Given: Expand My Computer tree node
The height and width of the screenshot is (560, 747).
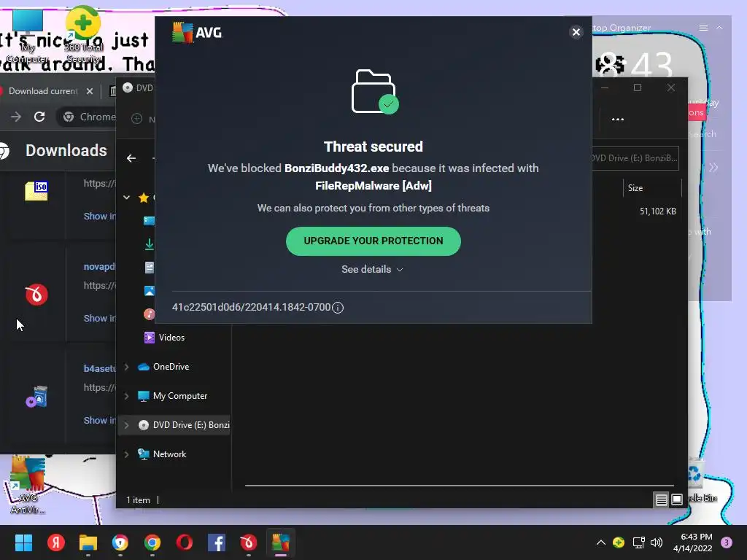Looking at the screenshot, I should point(126,396).
